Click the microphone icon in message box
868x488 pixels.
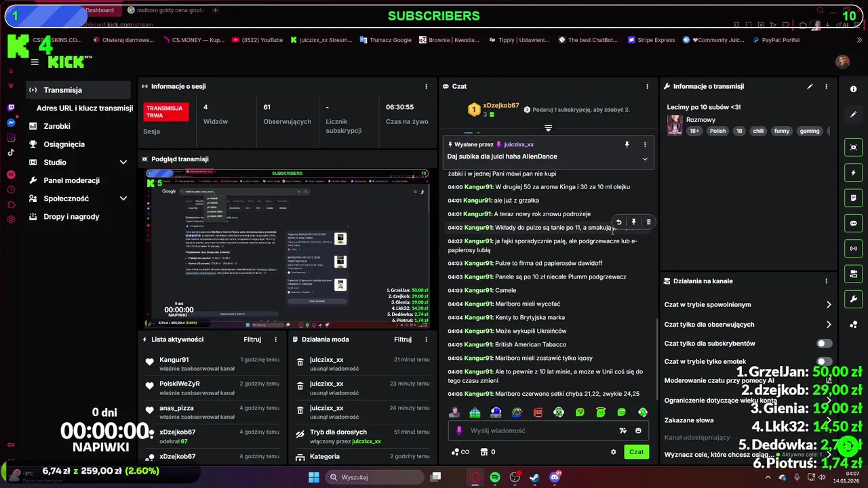click(x=459, y=430)
